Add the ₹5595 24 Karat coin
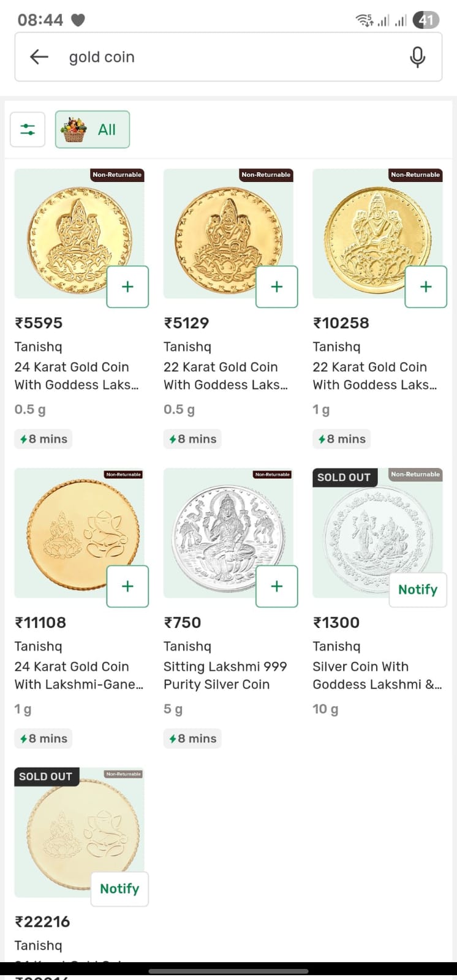Viewport: 457px width, 980px height. click(127, 287)
